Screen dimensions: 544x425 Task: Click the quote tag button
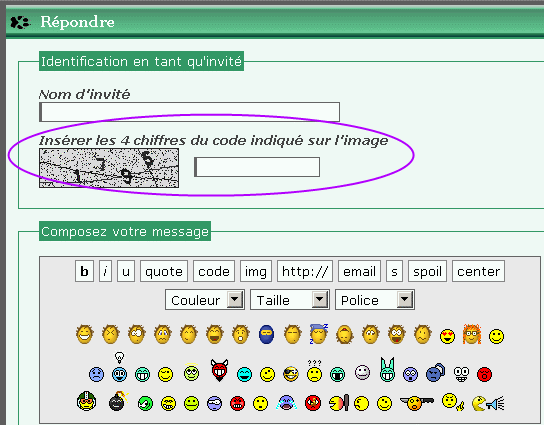pos(164,271)
